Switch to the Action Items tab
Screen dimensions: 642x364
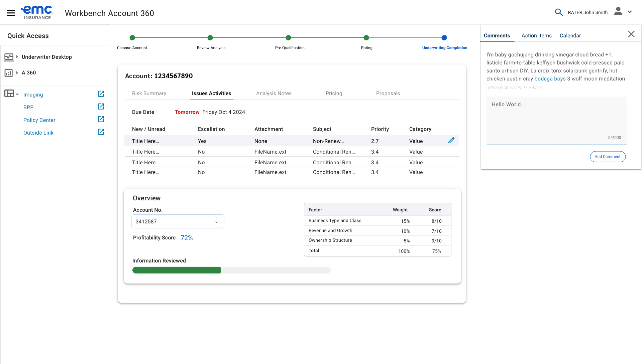[536, 35]
